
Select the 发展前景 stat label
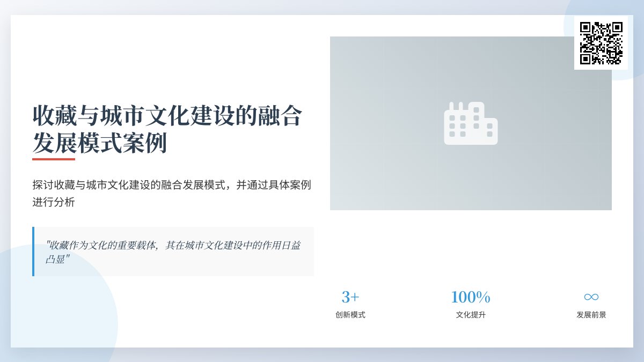[x=590, y=315]
